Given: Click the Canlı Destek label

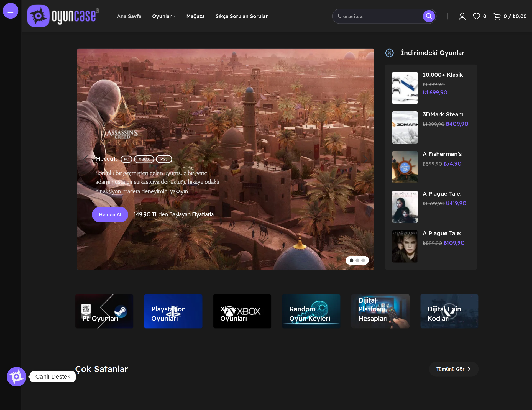Looking at the screenshot, I should tap(53, 377).
